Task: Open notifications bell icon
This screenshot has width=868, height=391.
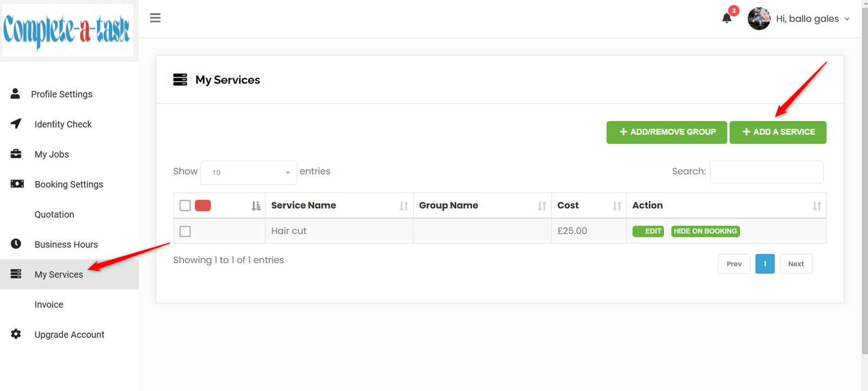Action: click(x=727, y=18)
